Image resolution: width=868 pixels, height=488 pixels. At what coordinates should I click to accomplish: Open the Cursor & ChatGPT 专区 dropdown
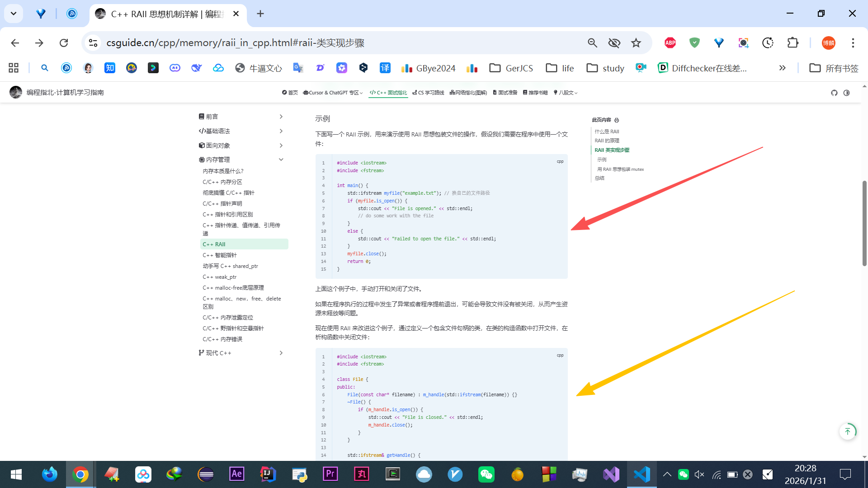tap(333, 93)
